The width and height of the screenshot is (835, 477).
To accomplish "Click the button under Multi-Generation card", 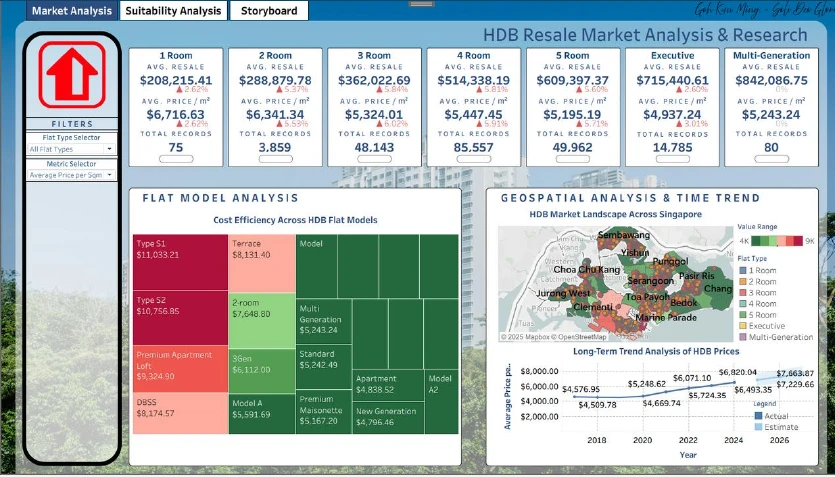I will (772, 159).
